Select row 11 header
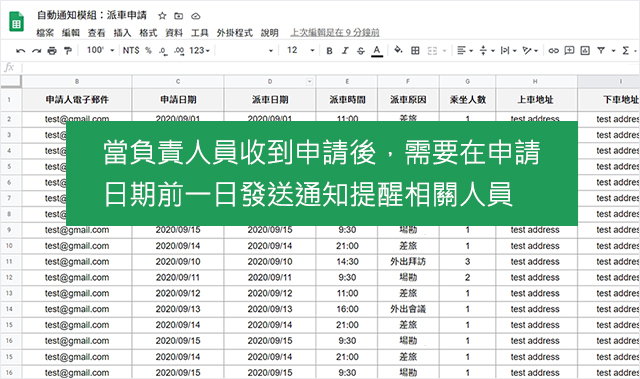Screen dimensions: 640x379 coord(9,262)
